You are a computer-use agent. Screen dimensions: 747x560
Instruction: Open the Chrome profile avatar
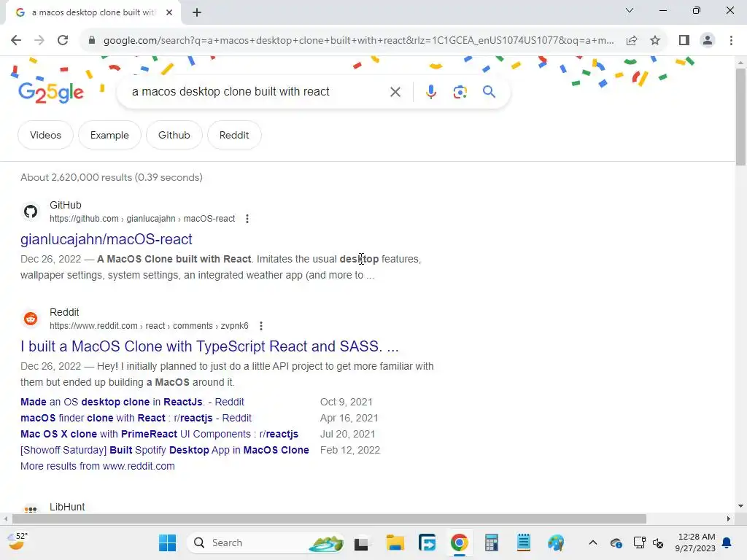tap(708, 41)
